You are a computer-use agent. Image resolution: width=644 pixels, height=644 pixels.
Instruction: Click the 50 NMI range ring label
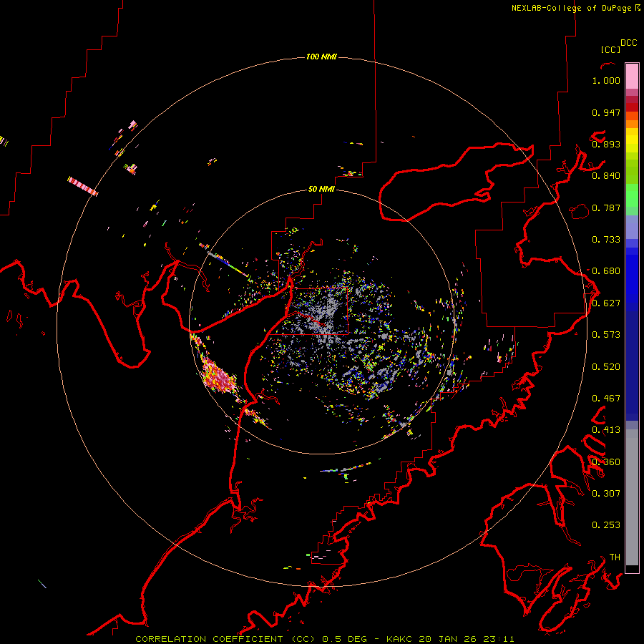tap(321, 189)
